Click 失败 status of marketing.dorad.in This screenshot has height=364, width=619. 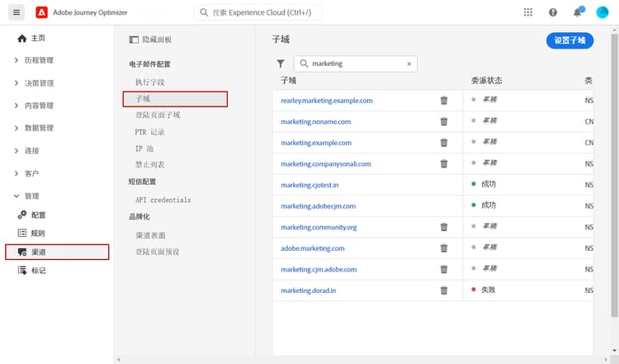click(489, 290)
